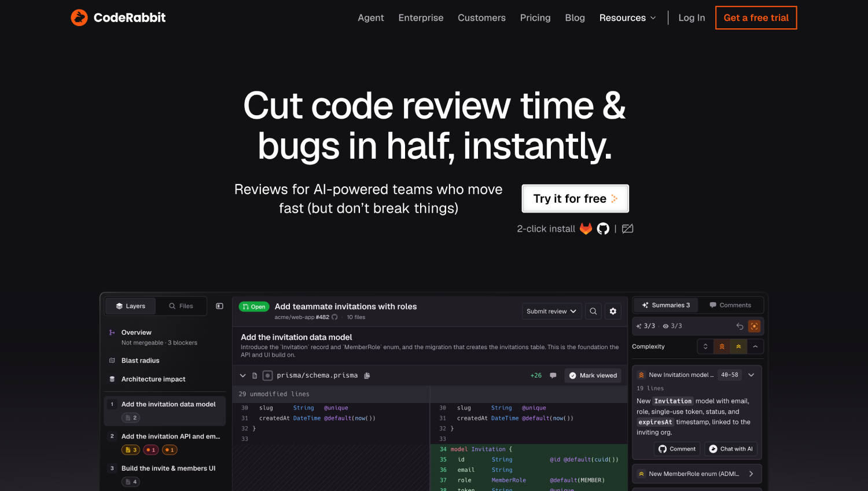
Task: Click the crossed-out card icon
Action: coord(627,229)
